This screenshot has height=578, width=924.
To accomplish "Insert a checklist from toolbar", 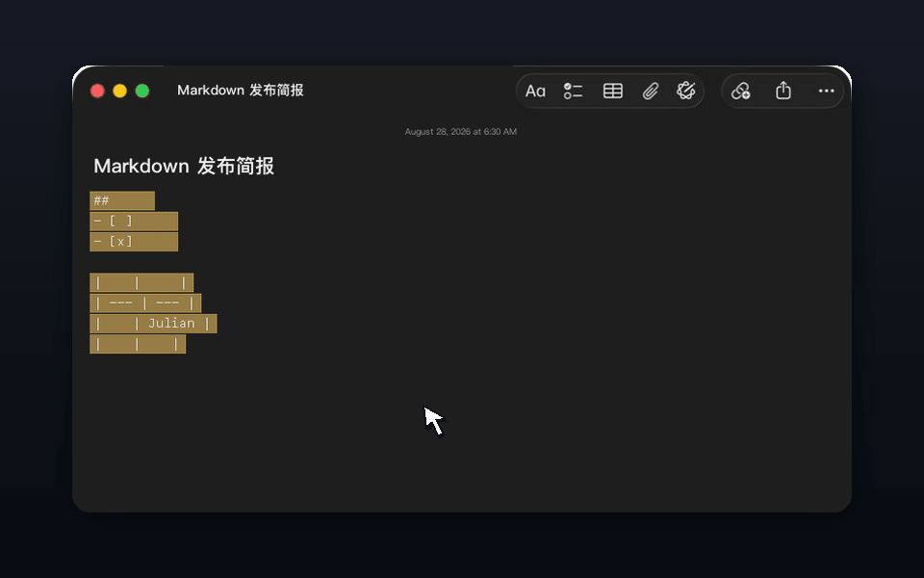I will pos(573,91).
